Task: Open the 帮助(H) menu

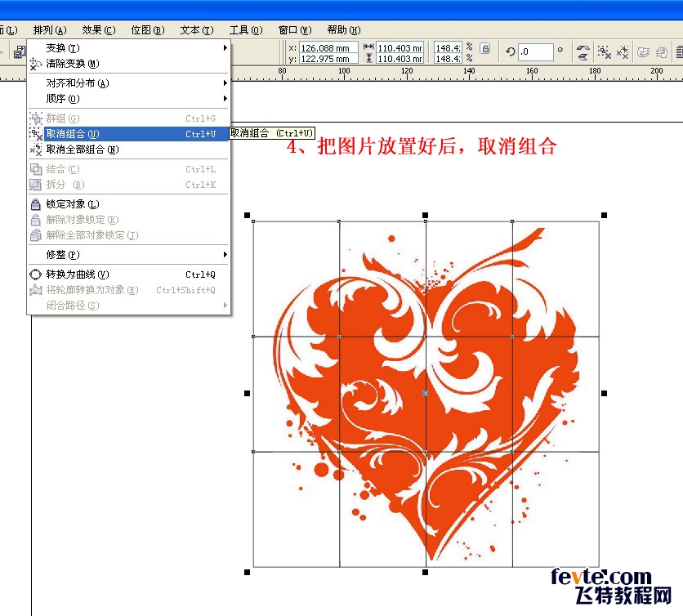Action: (x=344, y=30)
